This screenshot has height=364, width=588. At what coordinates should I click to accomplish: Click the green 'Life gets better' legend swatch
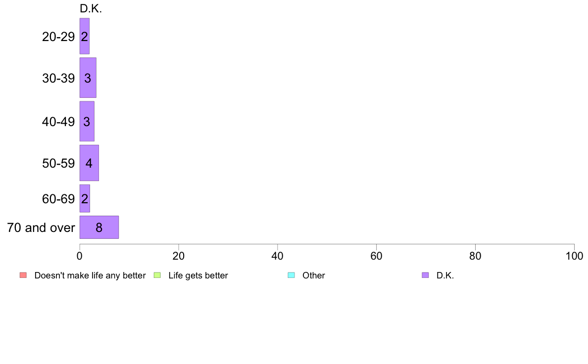pos(157,275)
